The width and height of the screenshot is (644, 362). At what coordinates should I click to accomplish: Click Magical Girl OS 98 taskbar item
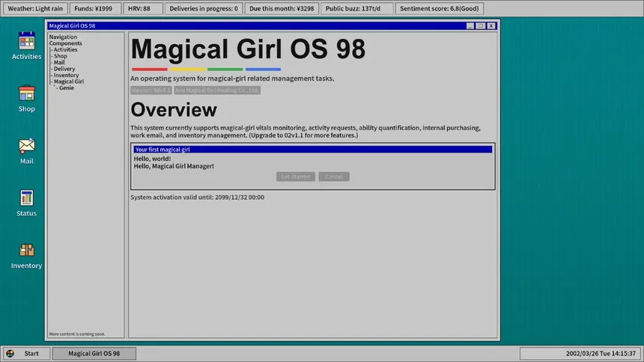(94, 353)
